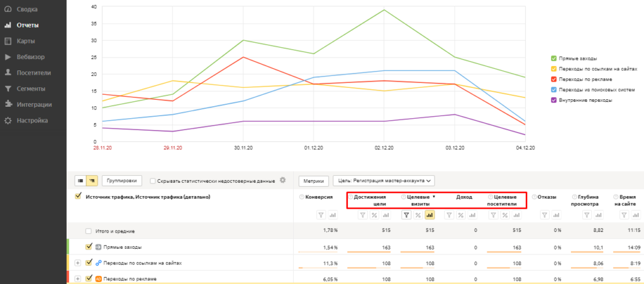
Task: Click chart icon under Целевые визиты
Action: click(430, 215)
